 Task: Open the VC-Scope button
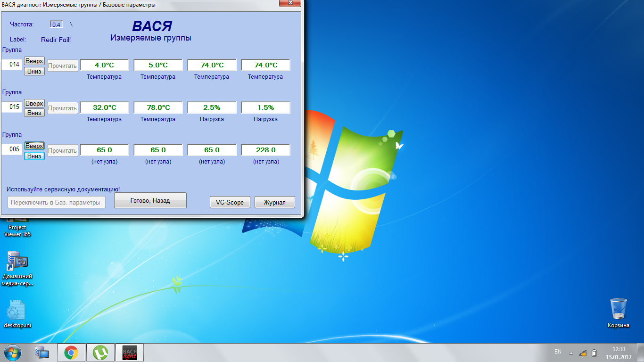click(230, 202)
